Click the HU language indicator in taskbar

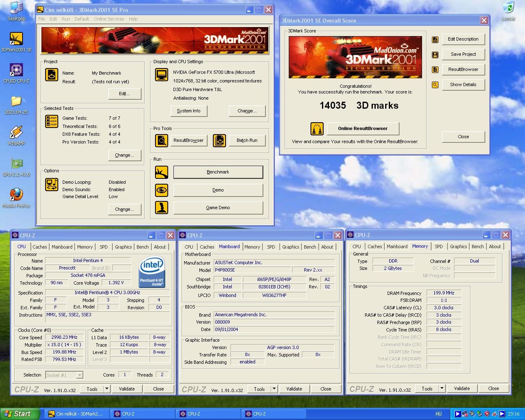[x=438, y=414]
